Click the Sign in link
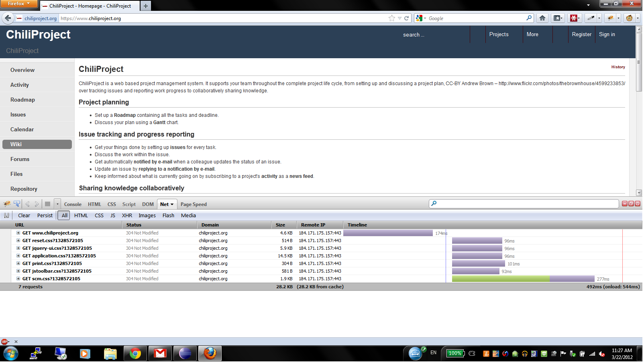 coord(607,35)
